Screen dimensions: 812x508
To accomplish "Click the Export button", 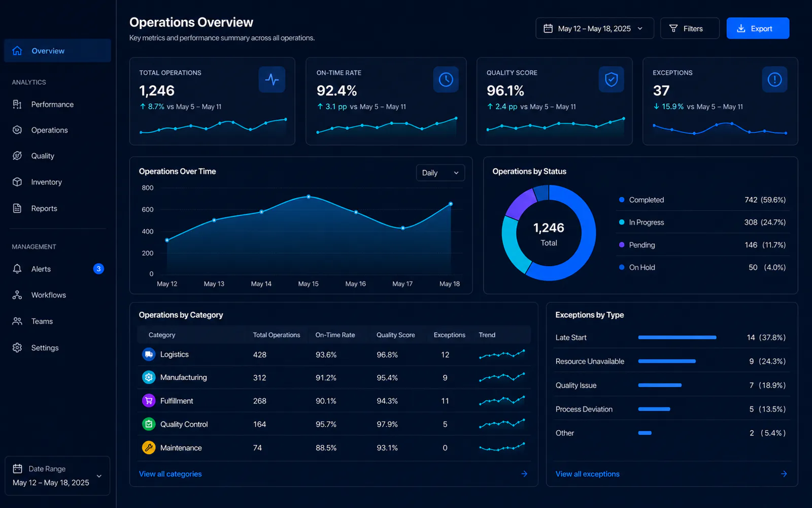I will 758,28.
